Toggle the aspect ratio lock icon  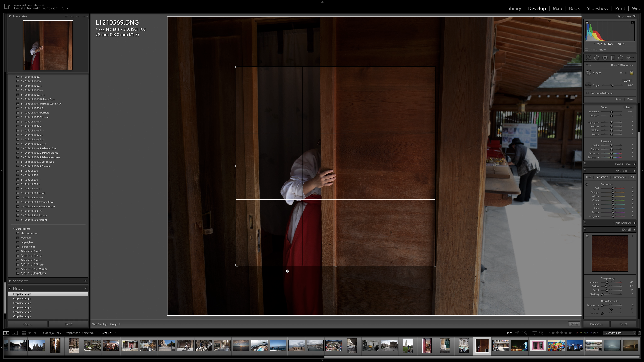coord(631,73)
